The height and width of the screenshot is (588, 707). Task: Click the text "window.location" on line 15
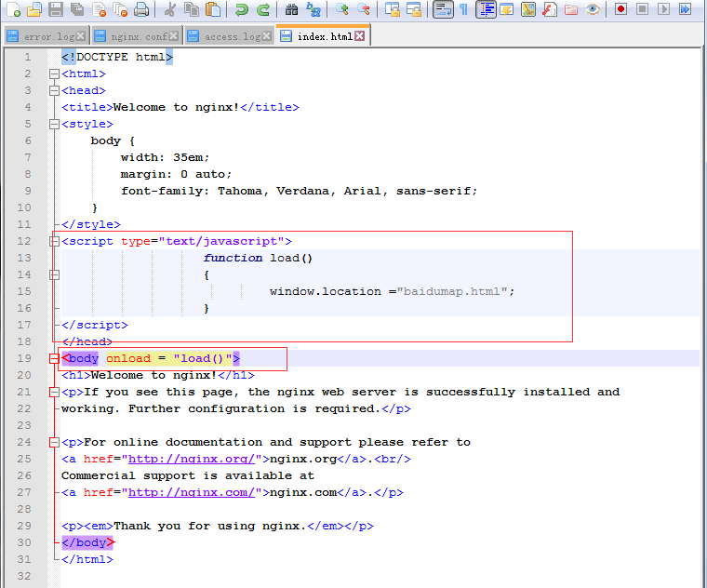point(326,292)
